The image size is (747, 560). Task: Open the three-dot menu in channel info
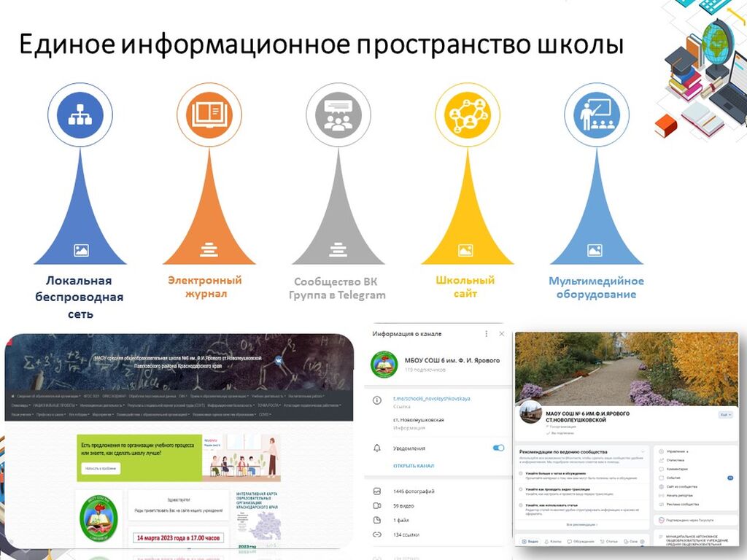coord(487,334)
